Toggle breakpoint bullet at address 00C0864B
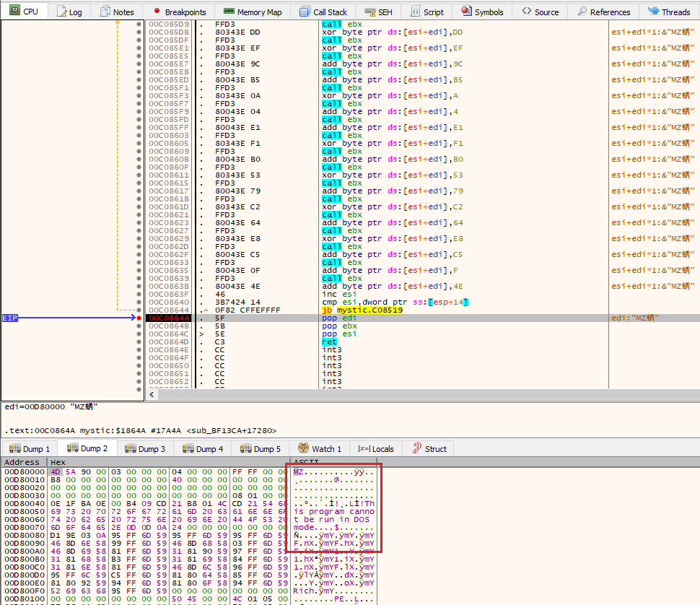Image resolution: width=700 pixels, height=605 pixels. (139, 326)
